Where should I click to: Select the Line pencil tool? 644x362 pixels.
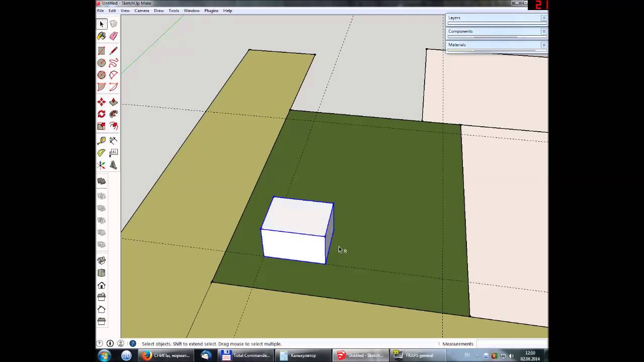pyautogui.click(x=114, y=51)
